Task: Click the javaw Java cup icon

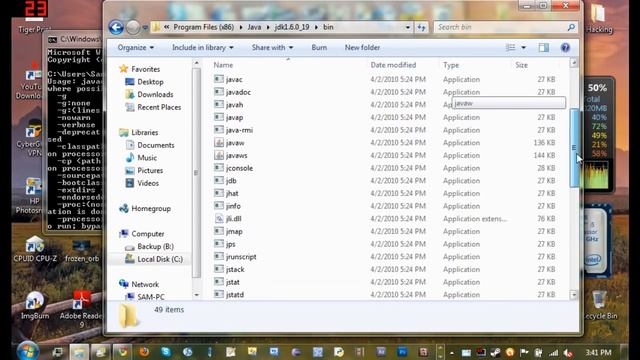Action: [x=219, y=142]
